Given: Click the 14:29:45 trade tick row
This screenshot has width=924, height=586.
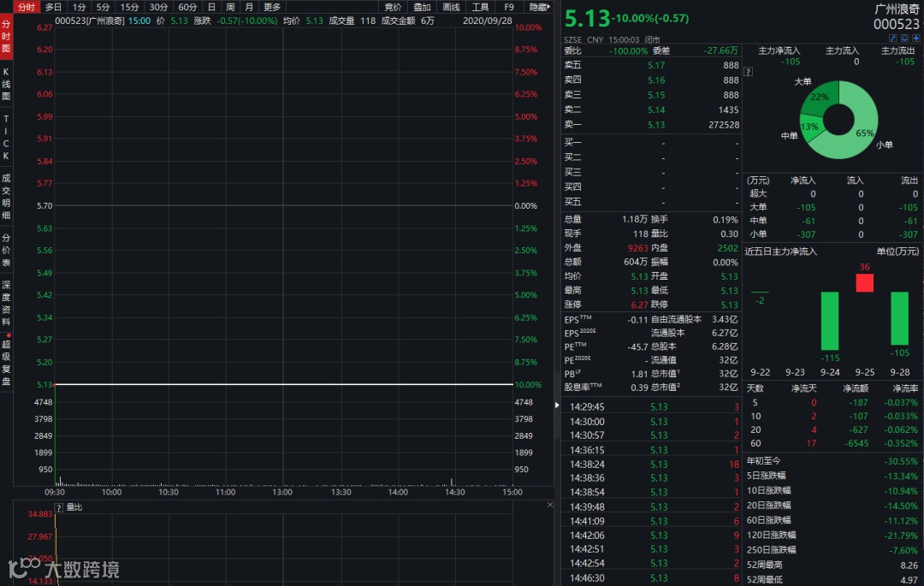Looking at the screenshot, I should (652, 407).
